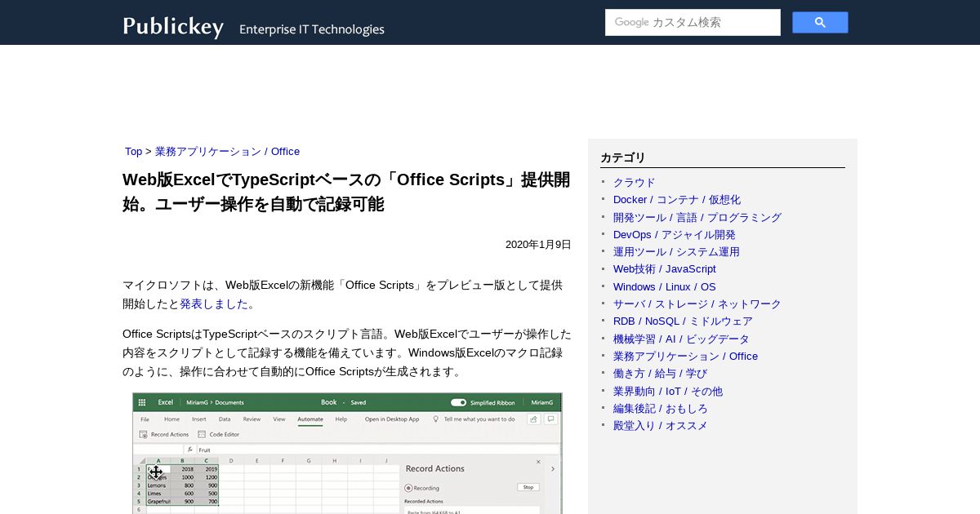Click the blue search magnifier button

coord(820,22)
